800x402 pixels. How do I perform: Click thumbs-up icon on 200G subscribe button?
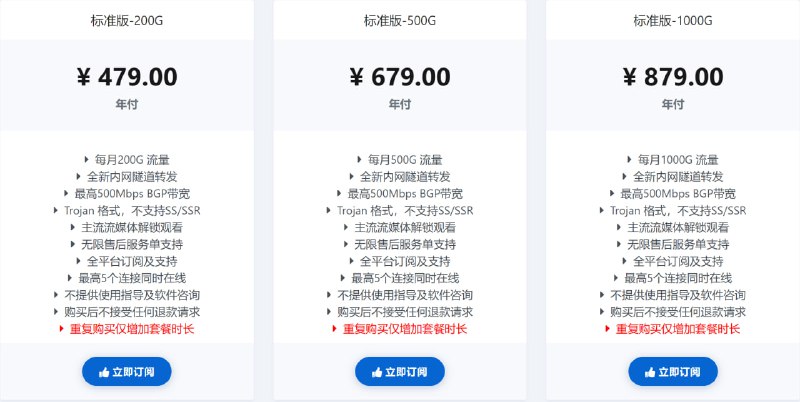click(x=104, y=372)
